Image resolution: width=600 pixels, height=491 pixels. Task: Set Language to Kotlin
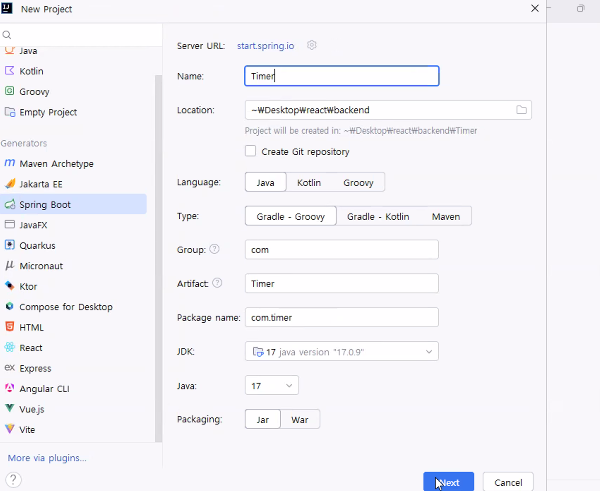point(309,183)
